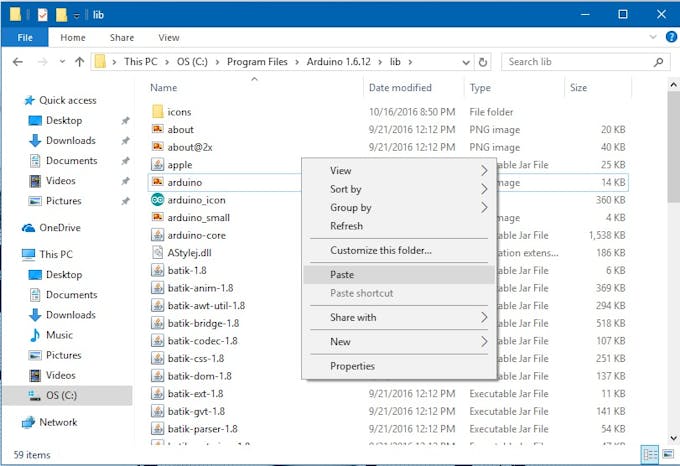
Task: Open the icons folder
Action: click(179, 112)
